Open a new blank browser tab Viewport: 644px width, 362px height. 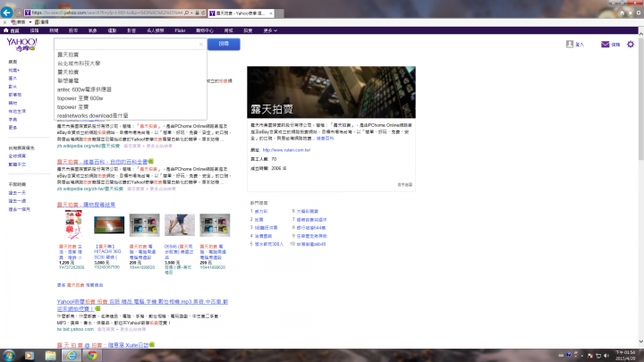[279, 13]
